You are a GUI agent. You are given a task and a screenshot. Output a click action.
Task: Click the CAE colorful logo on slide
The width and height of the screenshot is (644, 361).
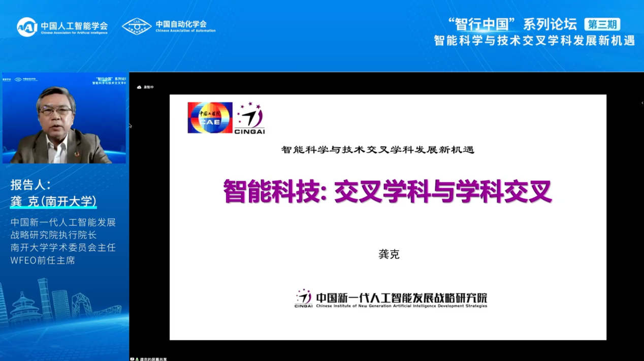pos(210,118)
